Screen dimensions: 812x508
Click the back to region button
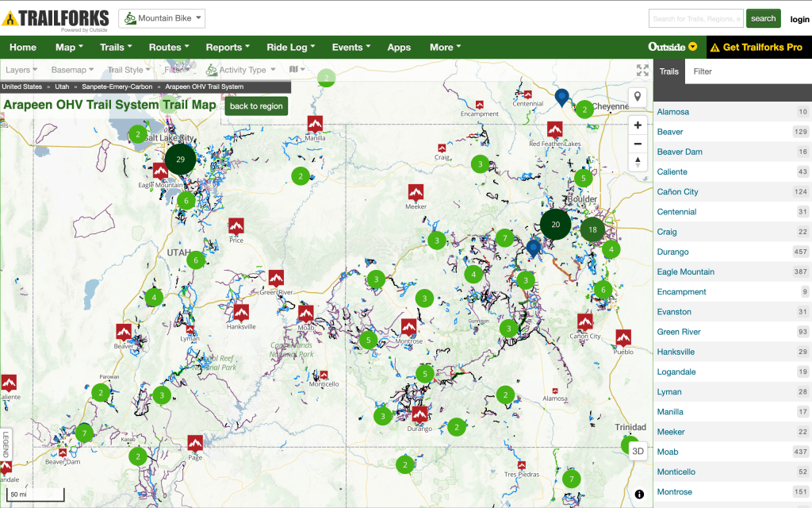tap(256, 106)
